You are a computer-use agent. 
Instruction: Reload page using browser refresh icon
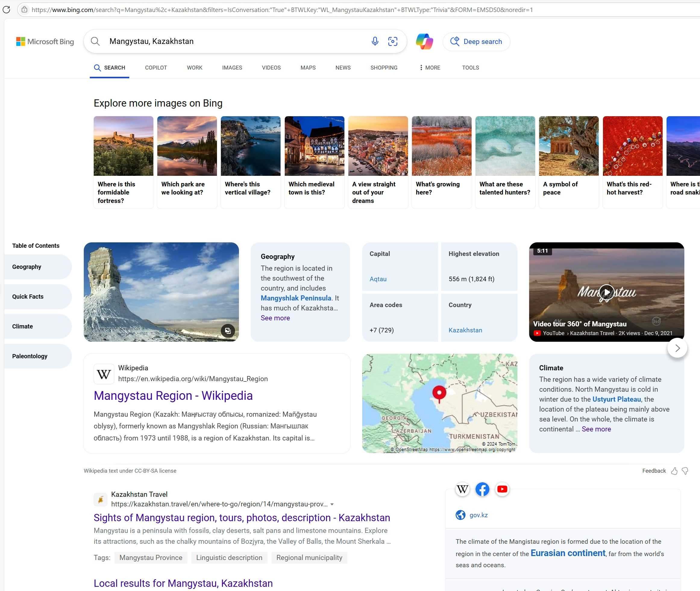click(x=6, y=10)
